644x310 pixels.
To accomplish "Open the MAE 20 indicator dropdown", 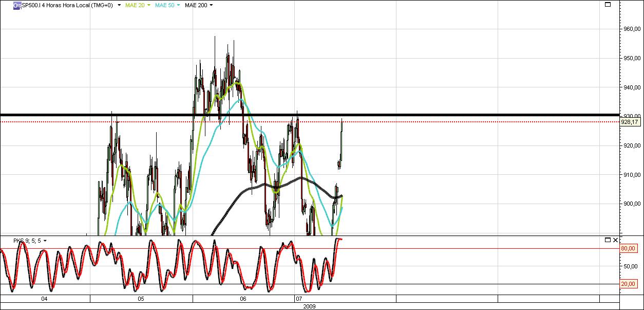I will (149, 5).
